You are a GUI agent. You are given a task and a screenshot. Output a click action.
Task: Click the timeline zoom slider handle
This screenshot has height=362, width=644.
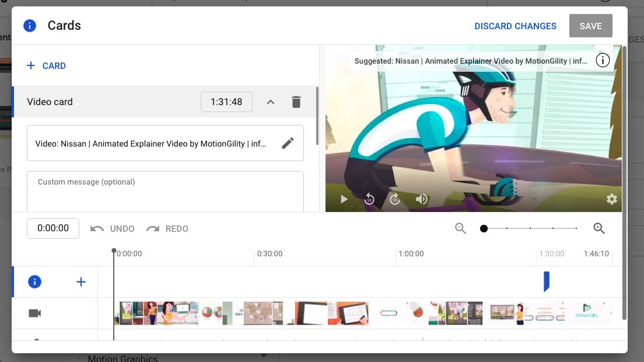point(484,228)
